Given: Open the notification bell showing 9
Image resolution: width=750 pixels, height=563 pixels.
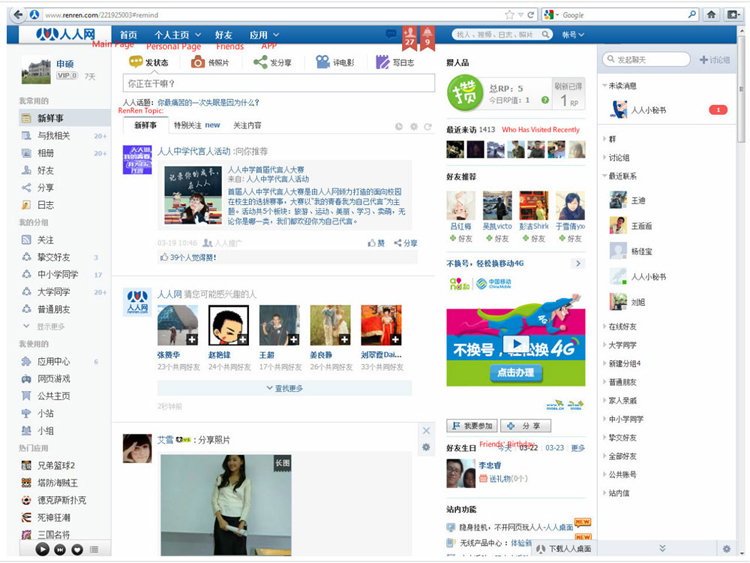Looking at the screenshot, I should pos(428,37).
